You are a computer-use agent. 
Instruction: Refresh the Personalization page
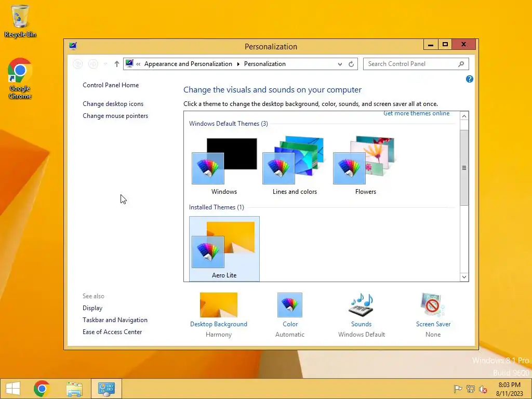[351, 64]
